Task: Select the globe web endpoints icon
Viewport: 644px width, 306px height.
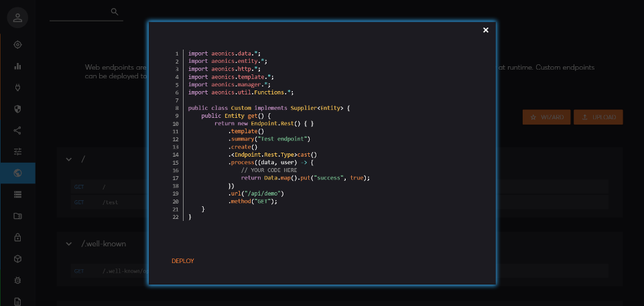Action: pos(17,173)
